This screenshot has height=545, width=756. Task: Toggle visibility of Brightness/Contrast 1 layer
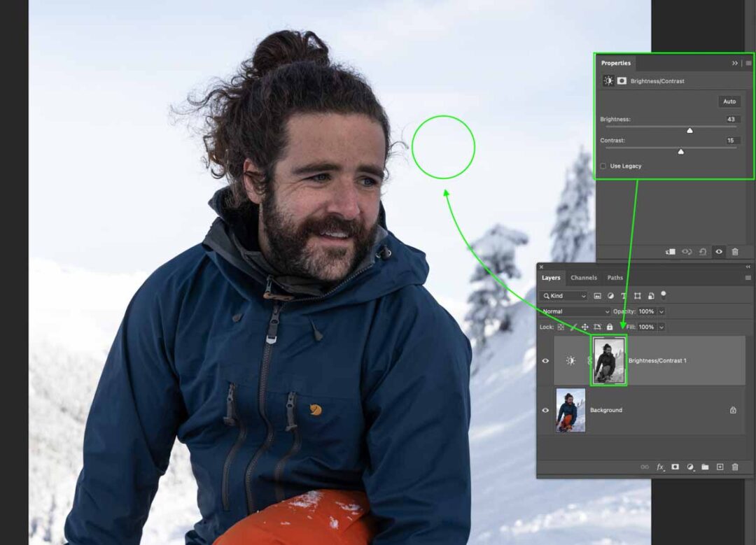pos(545,361)
